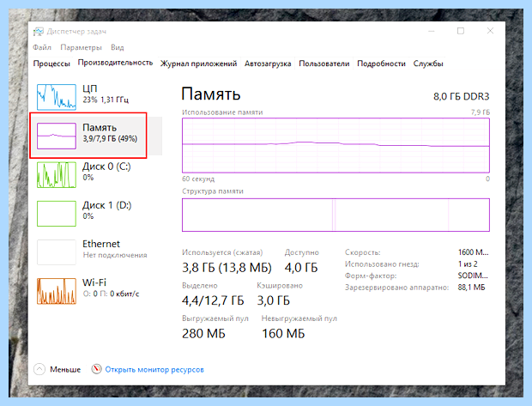The width and height of the screenshot is (532, 406).
Task: Click the 8,0 ГБ DDR3 label
Action: coord(461,97)
